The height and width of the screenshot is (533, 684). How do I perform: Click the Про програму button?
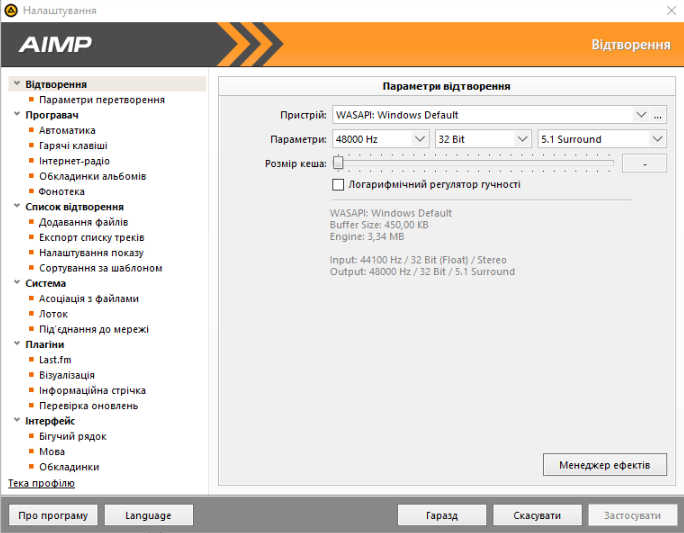pyautogui.click(x=53, y=516)
